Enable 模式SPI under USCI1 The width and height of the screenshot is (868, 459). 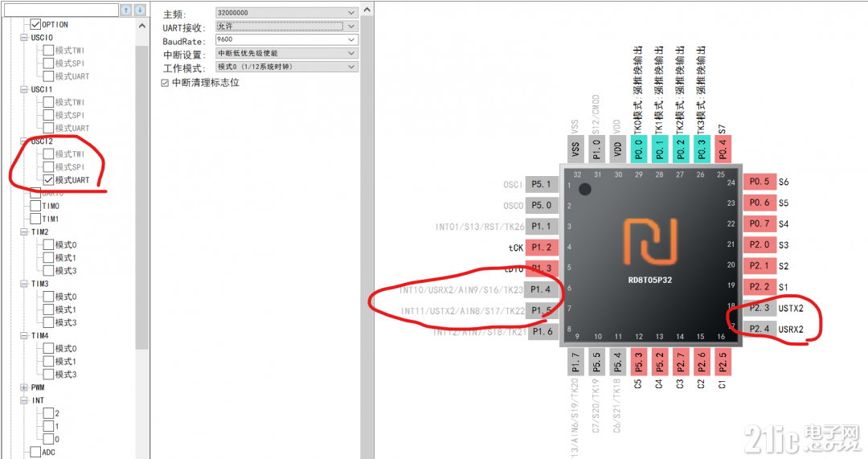[x=48, y=115]
